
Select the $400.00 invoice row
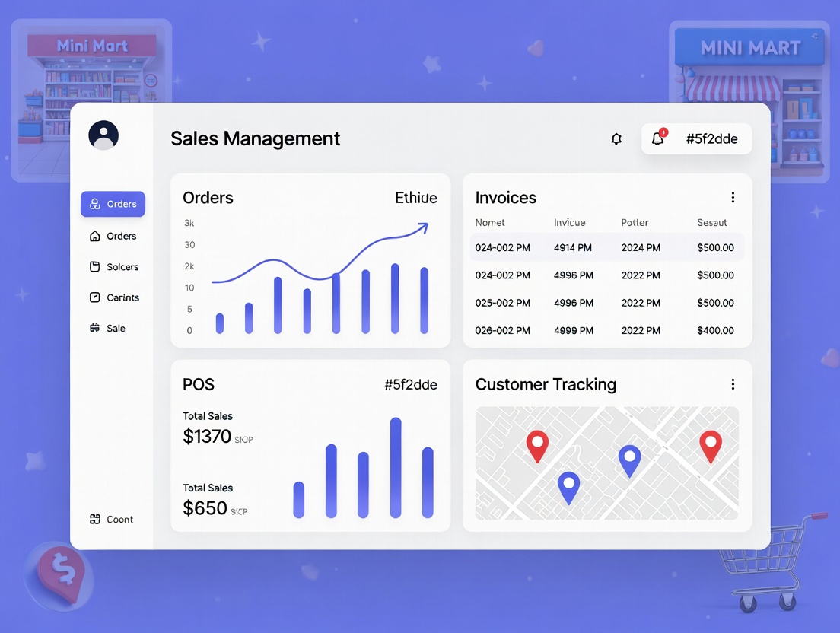click(x=606, y=330)
